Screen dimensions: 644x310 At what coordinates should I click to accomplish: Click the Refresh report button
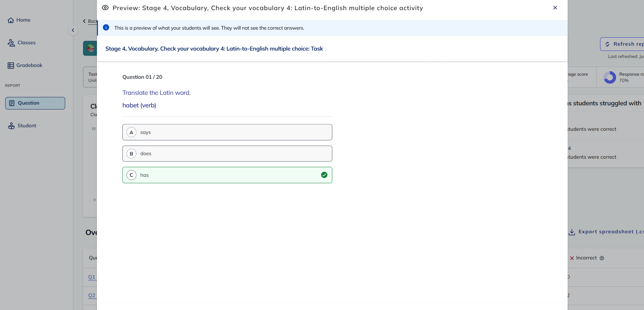point(622,44)
